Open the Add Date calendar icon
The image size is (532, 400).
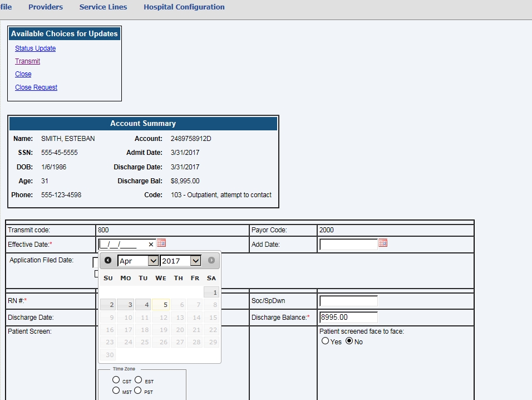pos(382,243)
